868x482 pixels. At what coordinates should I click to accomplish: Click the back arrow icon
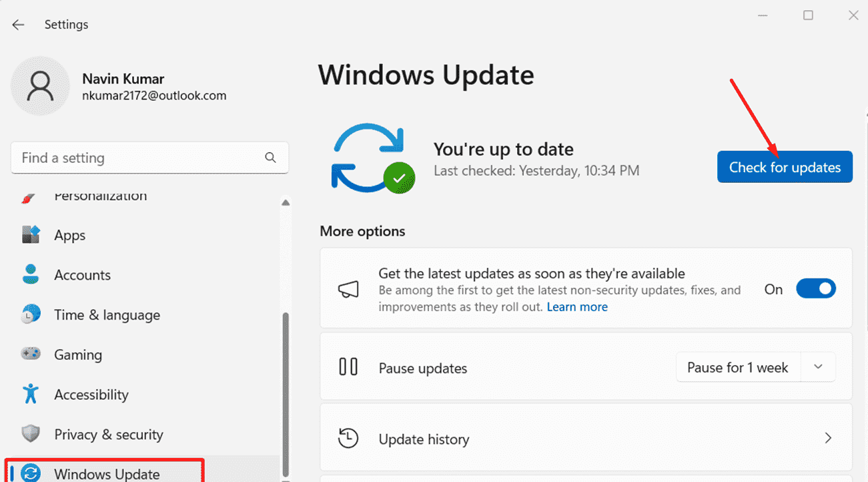(x=18, y=25)
